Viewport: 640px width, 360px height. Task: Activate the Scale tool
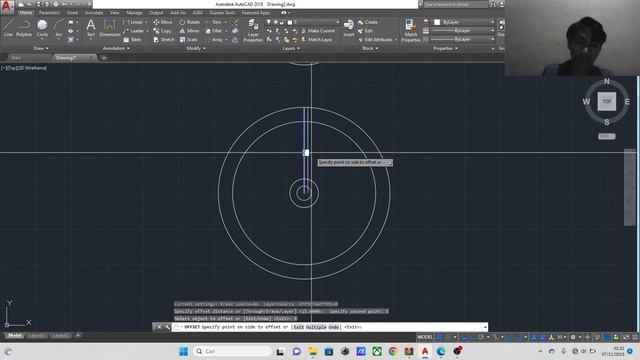188,40
